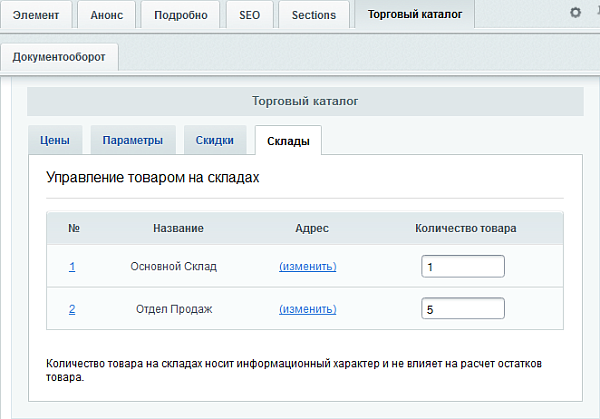Select the Торговый каталог top tab
The width and height of the screenshot is (600, 419).
click(x=415, y=15)
